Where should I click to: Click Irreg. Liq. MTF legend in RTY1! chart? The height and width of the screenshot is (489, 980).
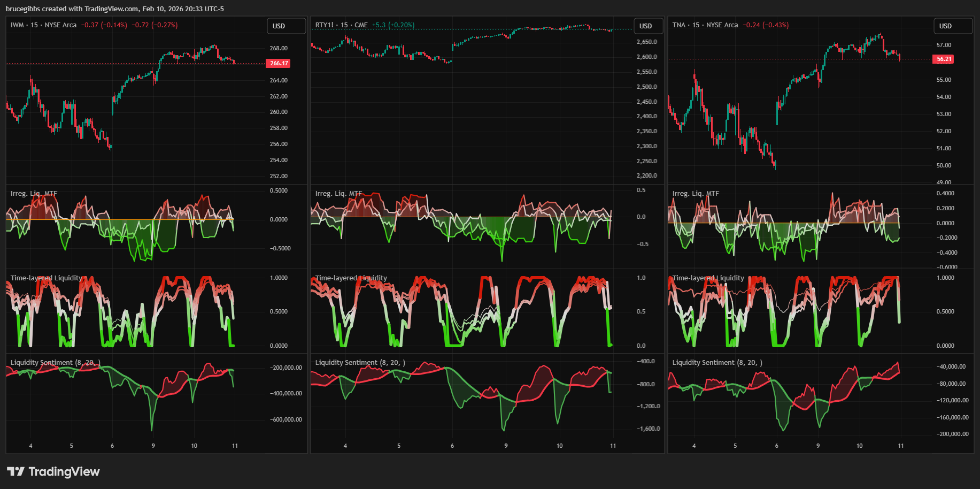point(338,194)
